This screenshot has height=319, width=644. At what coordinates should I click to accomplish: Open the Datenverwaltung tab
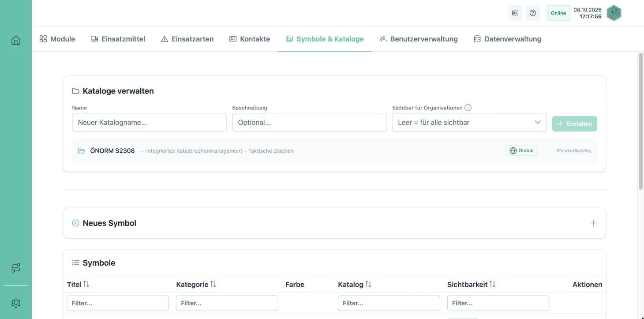[507, 39]
